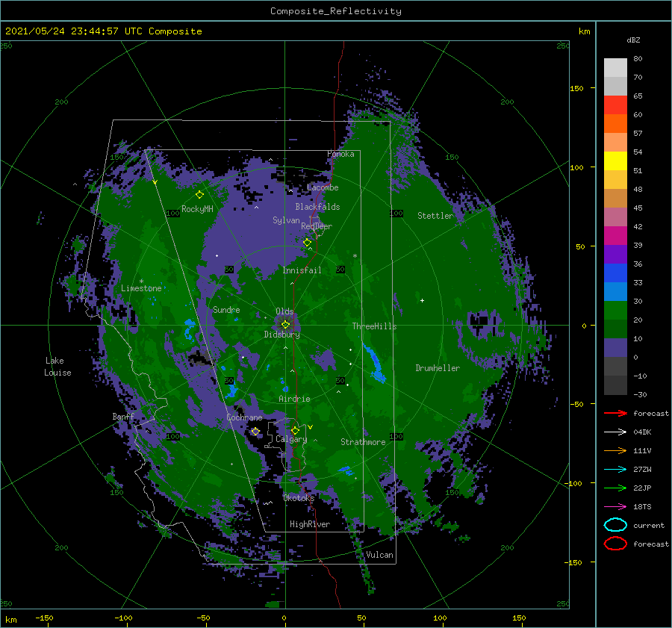This screenshot has width=672, height=628.
Task: Click the yellow diamond marker near RockyMH
Action: point(199,195)
